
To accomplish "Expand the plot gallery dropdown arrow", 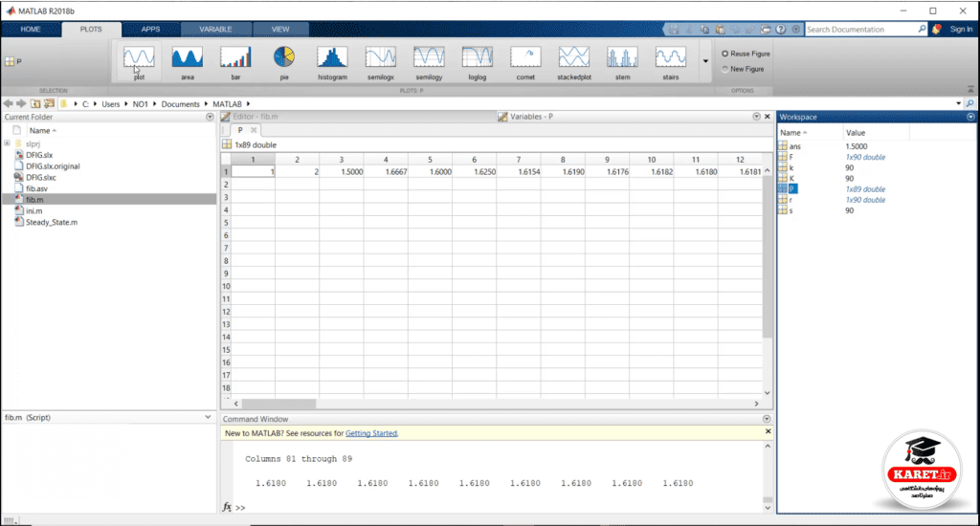I will coord(705,61).
